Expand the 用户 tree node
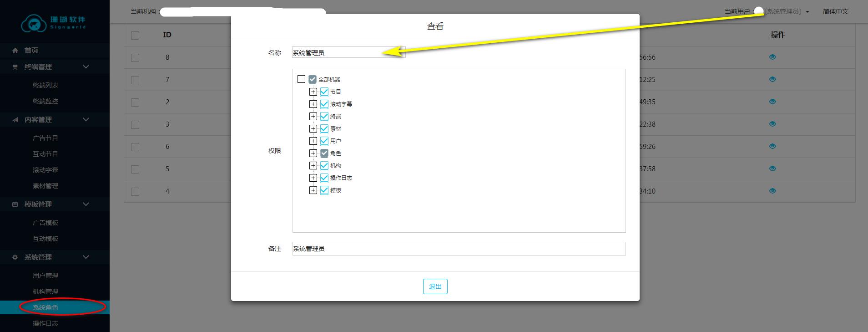Screen dimensions: 868x332 pyautogui.click(x=313, y=141)
